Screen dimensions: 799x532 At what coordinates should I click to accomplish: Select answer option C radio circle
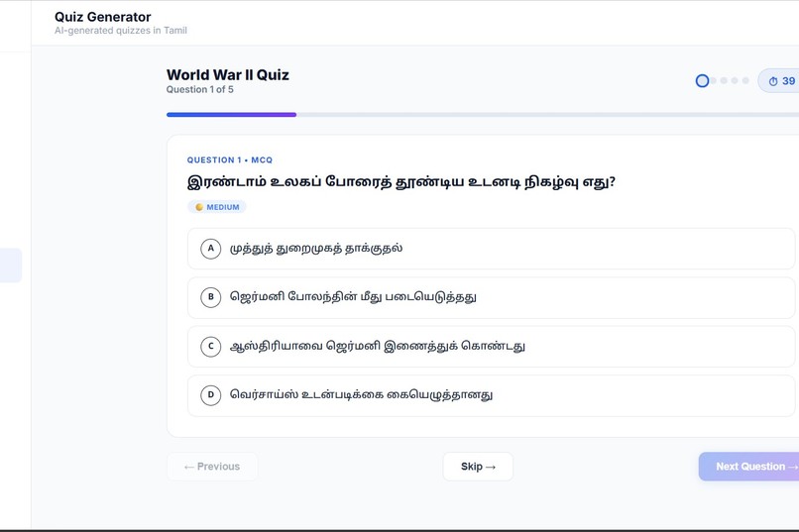(x=210, y=346)
